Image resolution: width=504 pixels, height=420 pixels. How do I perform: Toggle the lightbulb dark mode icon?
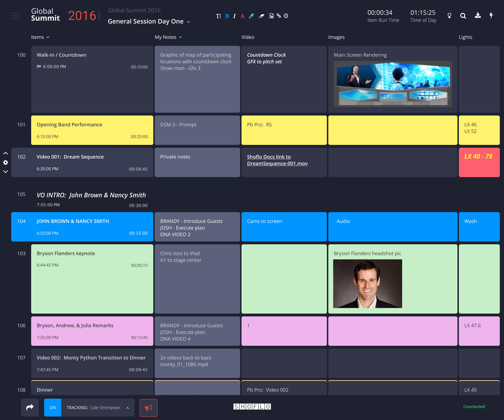click(450, 16)
